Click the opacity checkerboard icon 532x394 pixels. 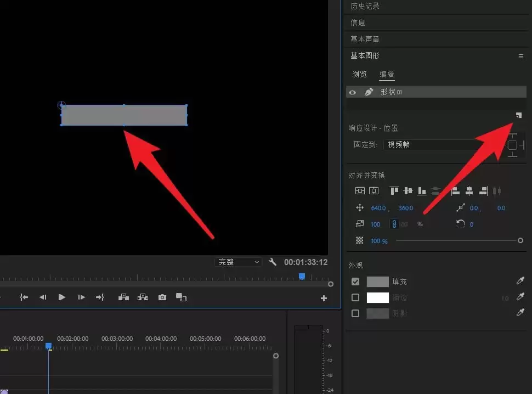click(360, 240)
